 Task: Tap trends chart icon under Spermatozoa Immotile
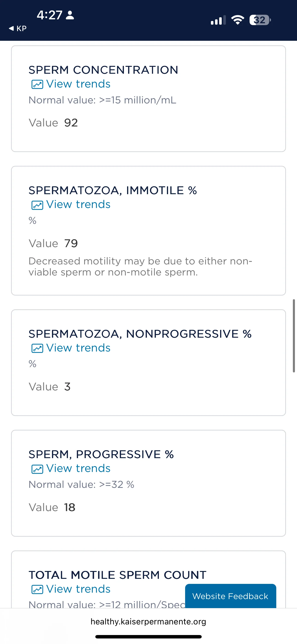(37, 205)
